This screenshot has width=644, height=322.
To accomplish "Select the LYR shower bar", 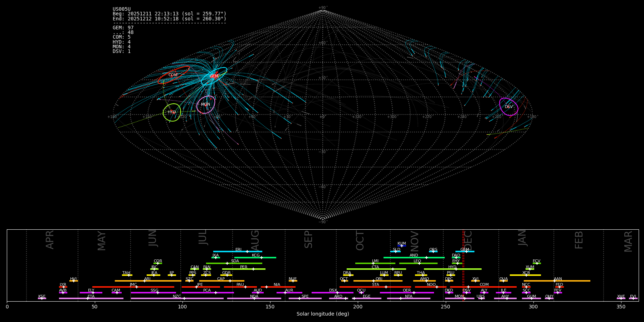I will [63, 287].
